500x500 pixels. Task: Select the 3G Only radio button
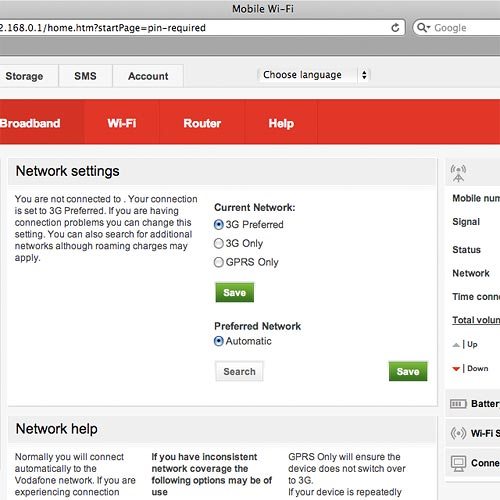(x=219, y=243)
